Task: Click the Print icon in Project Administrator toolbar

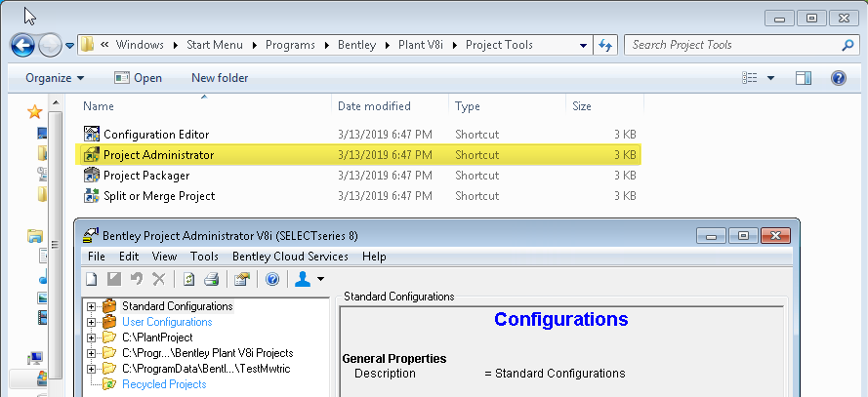Action: click(212, 279)
